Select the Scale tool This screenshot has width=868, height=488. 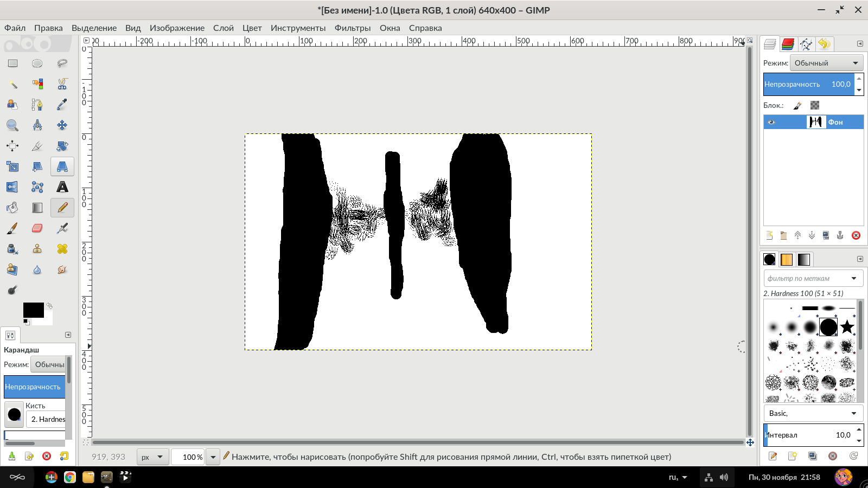[12, 166]
